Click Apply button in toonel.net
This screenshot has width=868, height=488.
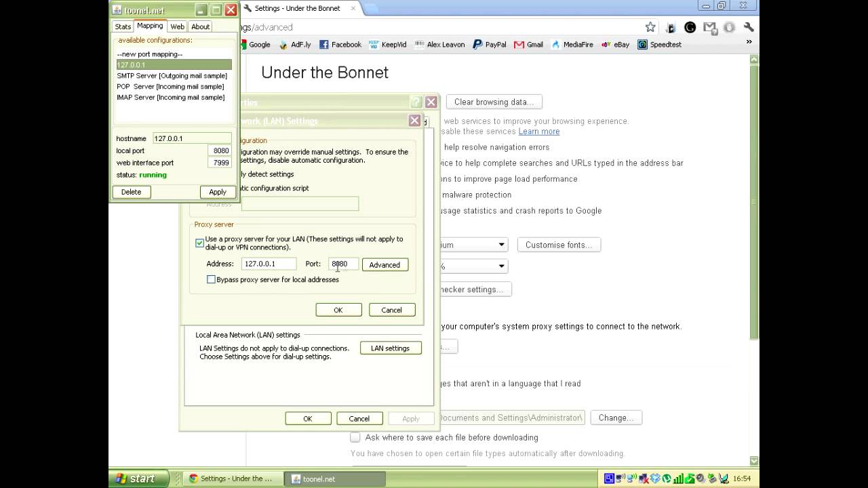(218, 192)
